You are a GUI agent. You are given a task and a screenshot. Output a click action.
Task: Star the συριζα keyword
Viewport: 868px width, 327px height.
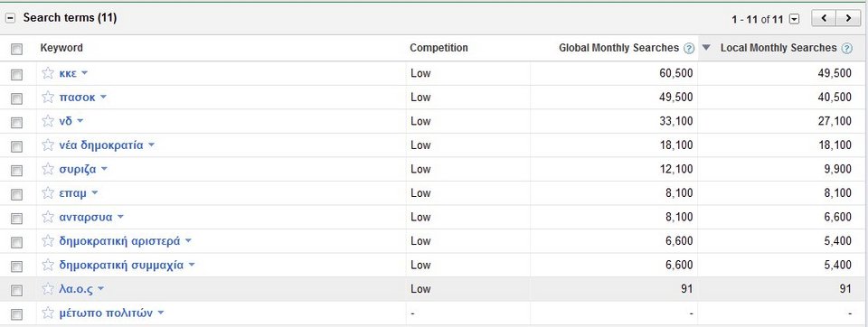tap(48, 169)
